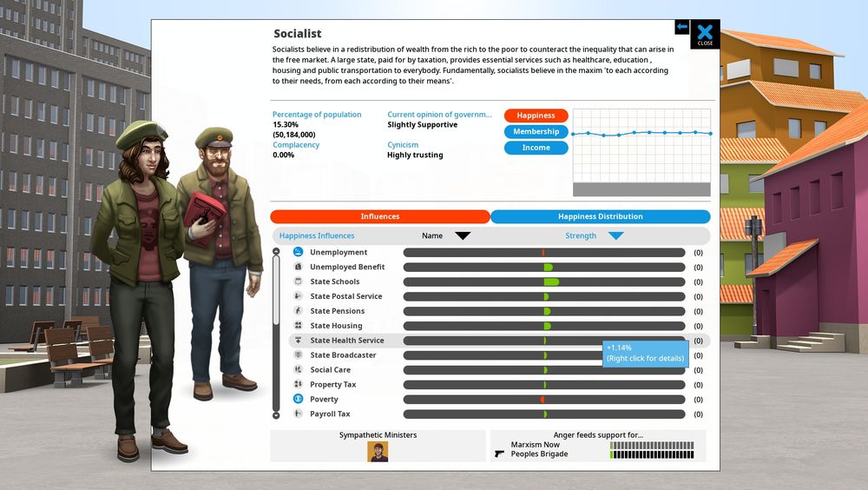Viewport: 868px width, 490px height.
Task: Click scroll-down arrow of influences list
Action: [x=276, y=414]
